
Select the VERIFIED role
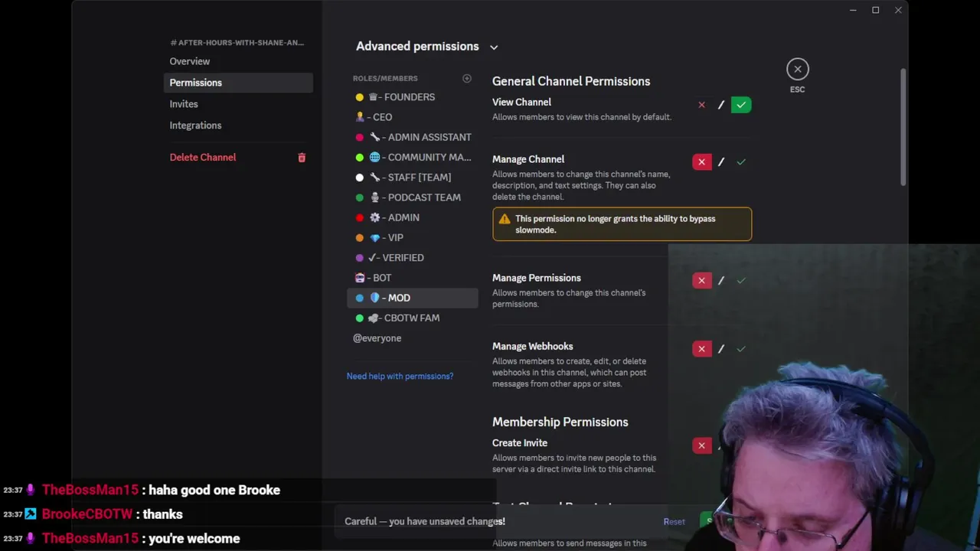(x=413, y=258)
